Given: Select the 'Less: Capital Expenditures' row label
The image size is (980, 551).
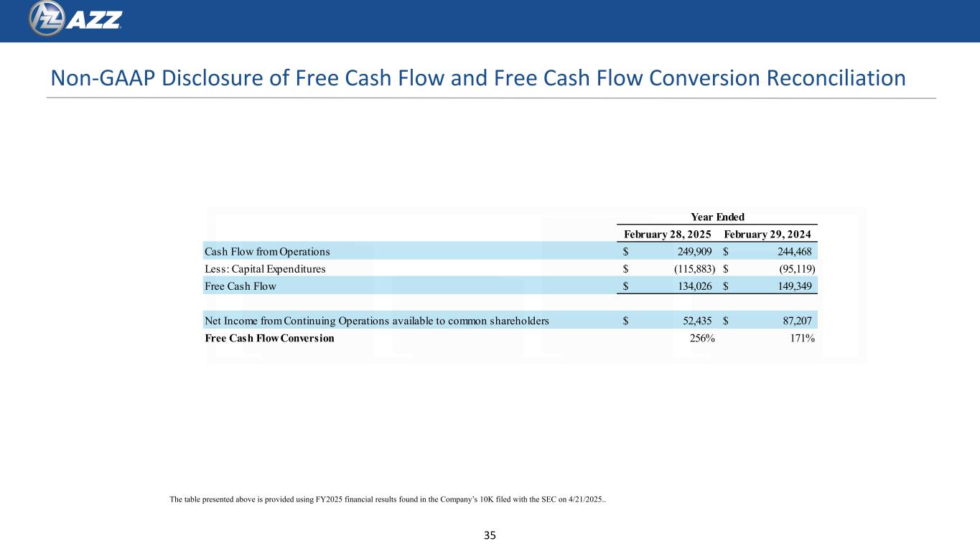Looking at the screenshot, I should tap(265, 269).
